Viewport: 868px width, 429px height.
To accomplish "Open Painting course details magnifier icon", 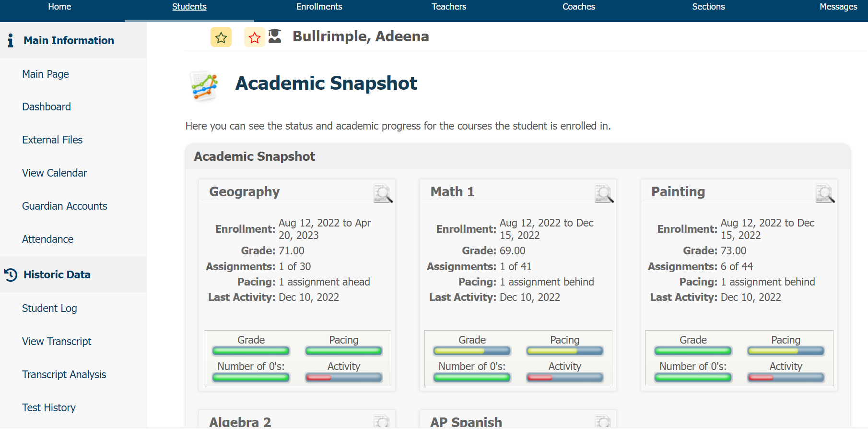I will 825,193.
